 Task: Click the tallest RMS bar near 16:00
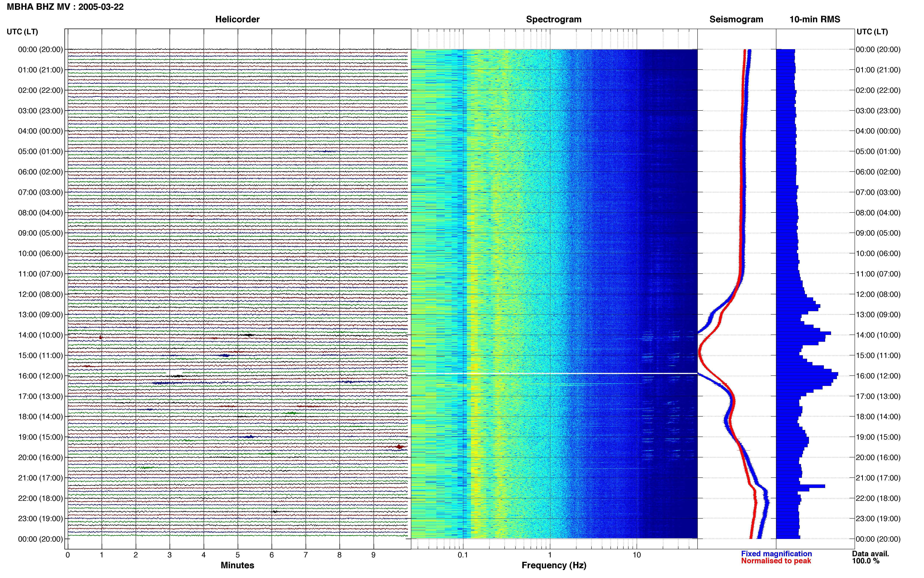tap(807, 374)
